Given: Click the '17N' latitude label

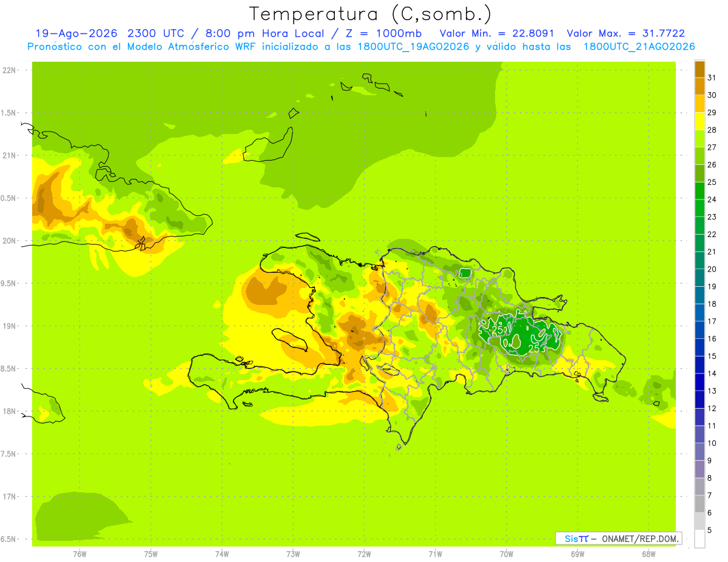Looking at the screenshot, I should [10, 497].
